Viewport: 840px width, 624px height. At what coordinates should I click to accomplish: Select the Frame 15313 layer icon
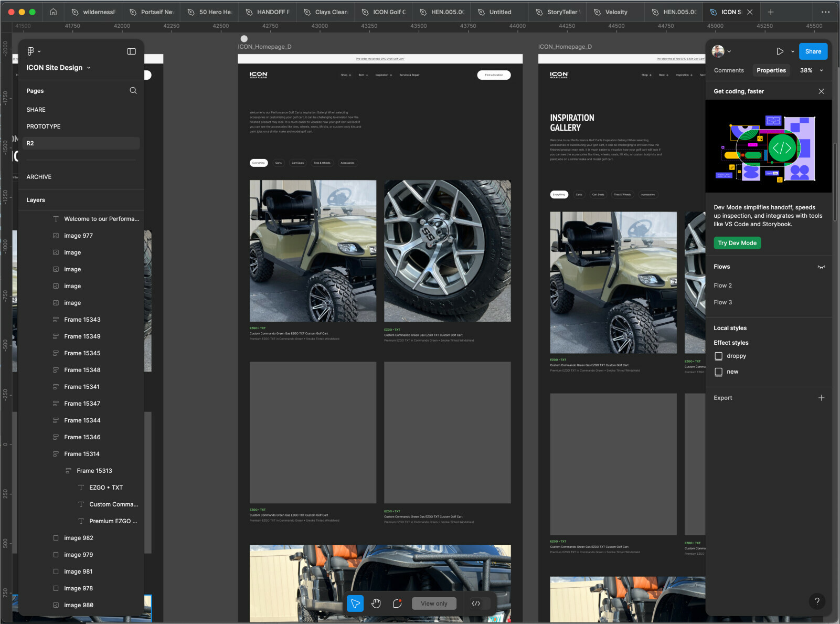[68, 471]
